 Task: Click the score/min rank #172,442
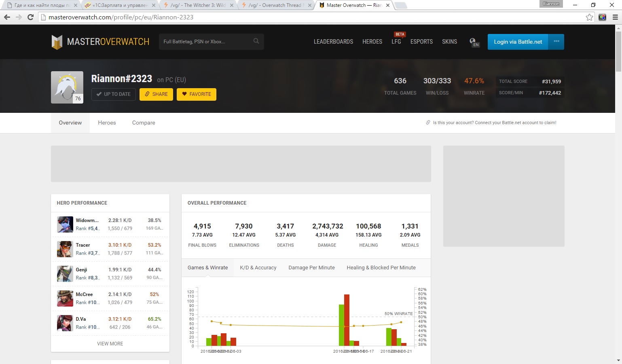(x=550, y=93)
